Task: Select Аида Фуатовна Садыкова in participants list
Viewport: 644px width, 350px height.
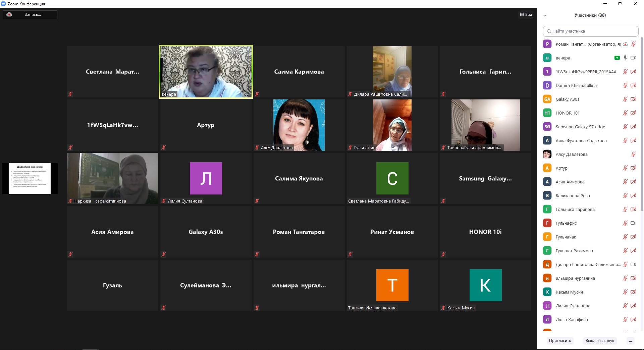Action: tap(581, 140)
